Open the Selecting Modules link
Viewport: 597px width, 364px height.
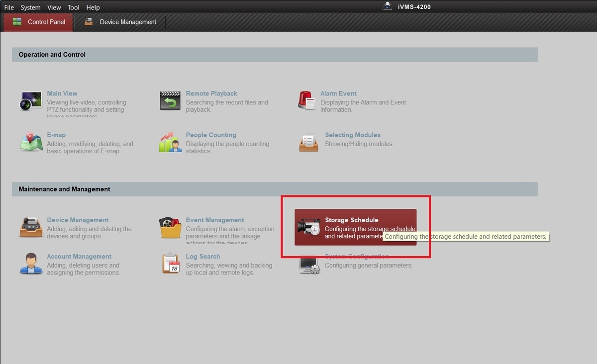click(x=353, y=135)
